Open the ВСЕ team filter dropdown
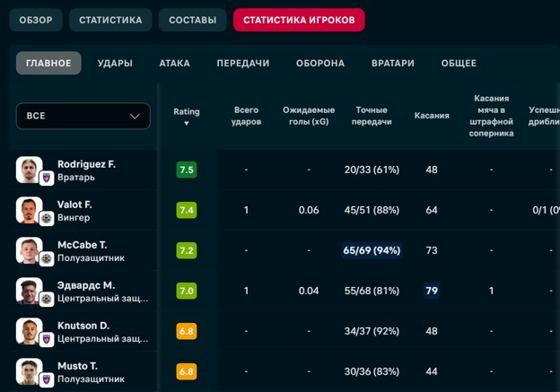 click(83, 116)
